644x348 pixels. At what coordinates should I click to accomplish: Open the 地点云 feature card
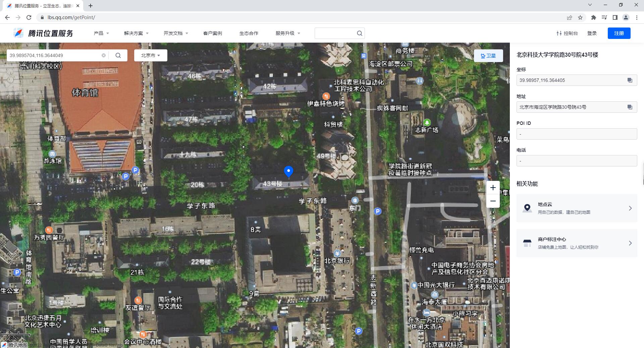(x=577, y=208)
